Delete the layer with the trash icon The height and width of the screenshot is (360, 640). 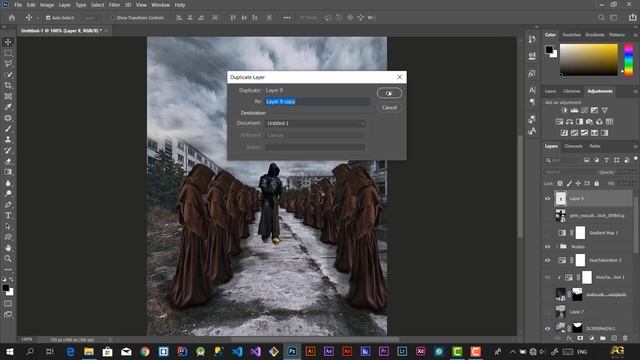pyautogui.click(x=625, y=338)
